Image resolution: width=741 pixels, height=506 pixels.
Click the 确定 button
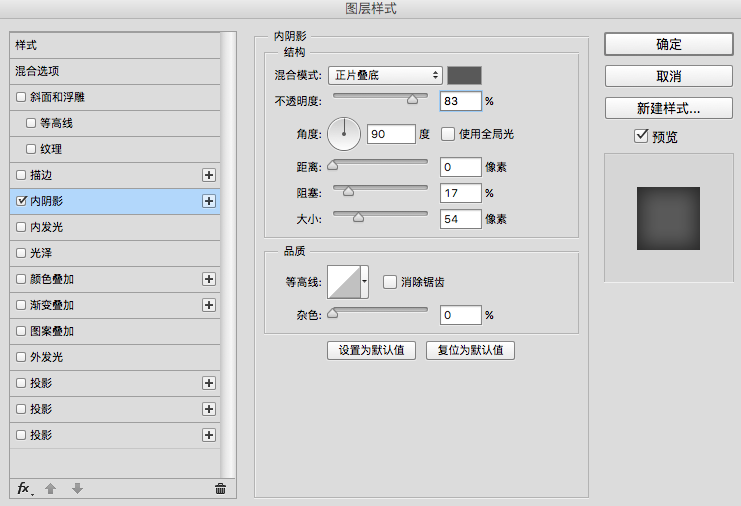tap(669, 44)
